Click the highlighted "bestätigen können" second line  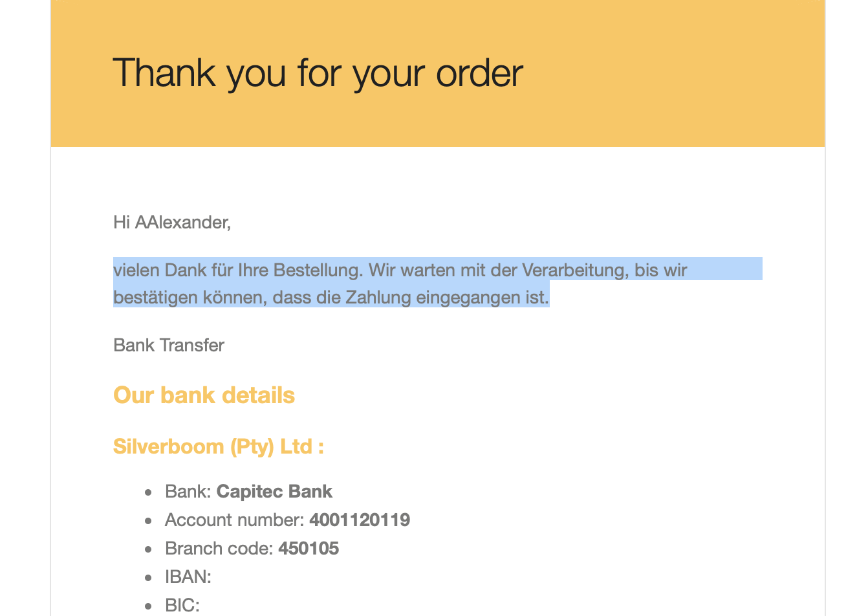tap(331, 297)
